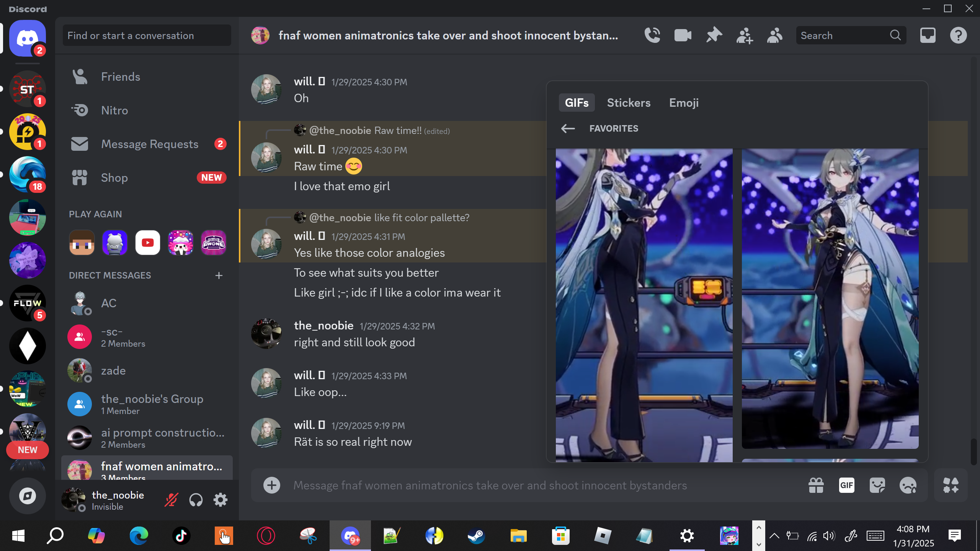Add friends to the group DM
980x551 pixels.
[x=744, y=35]
